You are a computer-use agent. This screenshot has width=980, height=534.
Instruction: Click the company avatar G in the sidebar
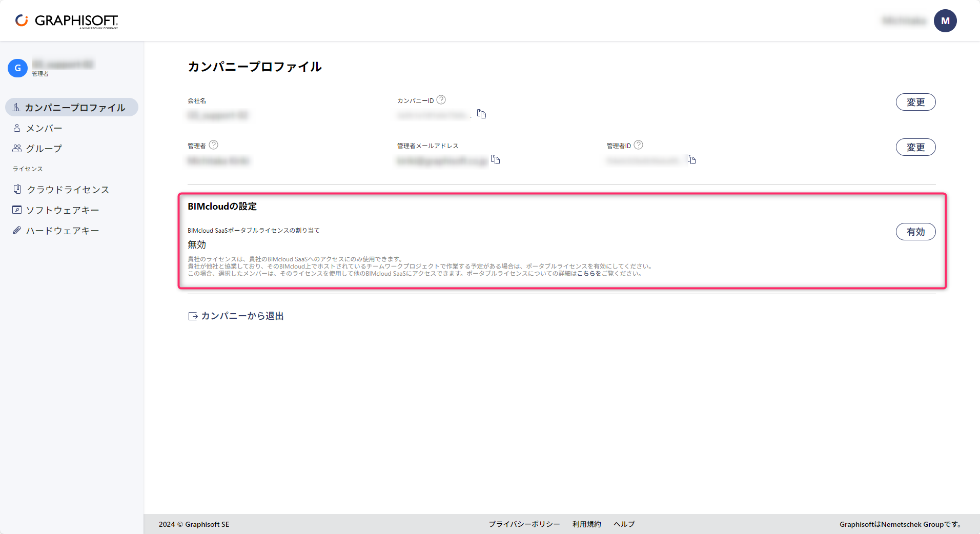click(x=17, y=68)
